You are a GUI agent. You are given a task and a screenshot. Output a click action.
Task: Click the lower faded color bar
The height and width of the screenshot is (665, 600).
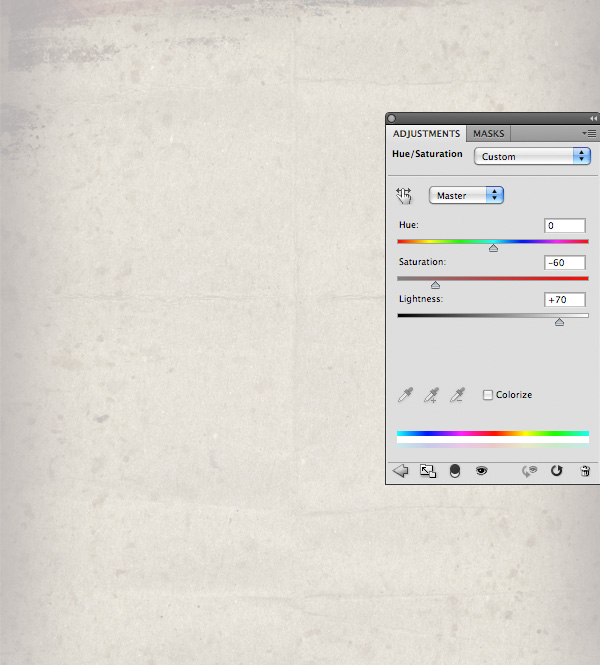[493, 445]
